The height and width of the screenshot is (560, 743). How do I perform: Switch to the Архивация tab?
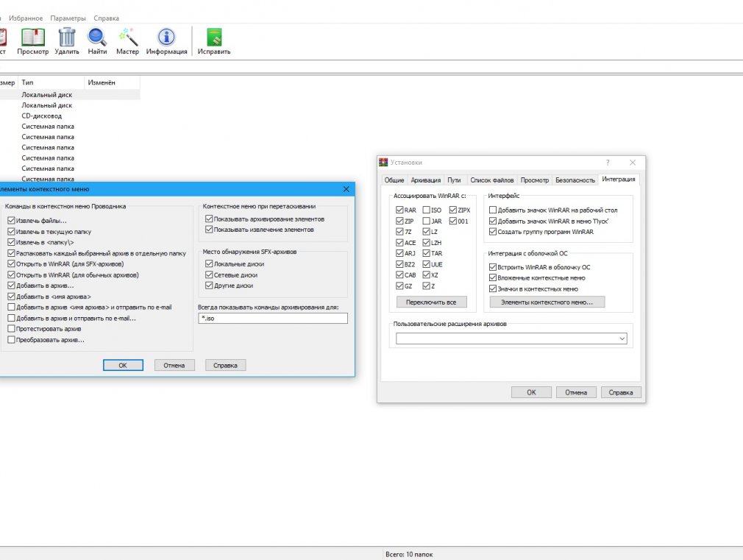point(425,180)
